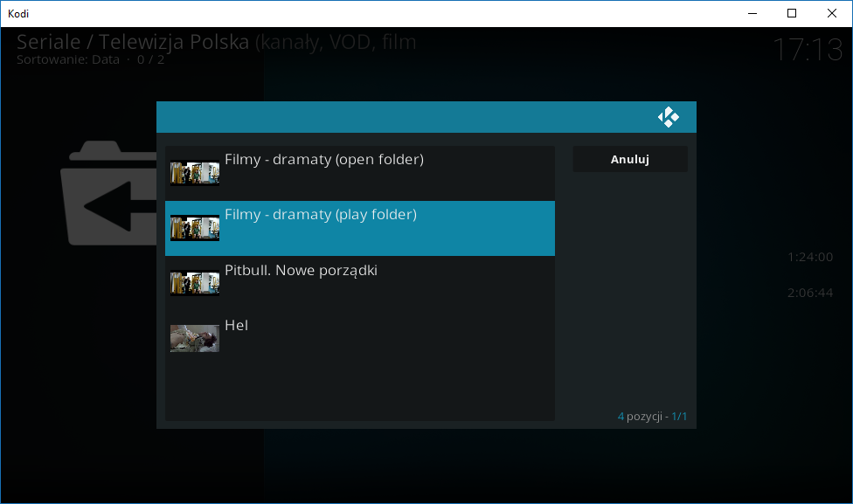
Task: Select Filmy - dramaty (play folder) entry
Action: point(359,228)
